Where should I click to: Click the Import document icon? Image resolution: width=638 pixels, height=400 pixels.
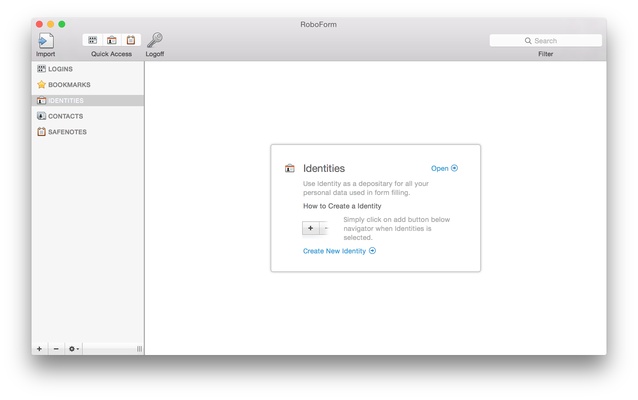pos(46,41)
